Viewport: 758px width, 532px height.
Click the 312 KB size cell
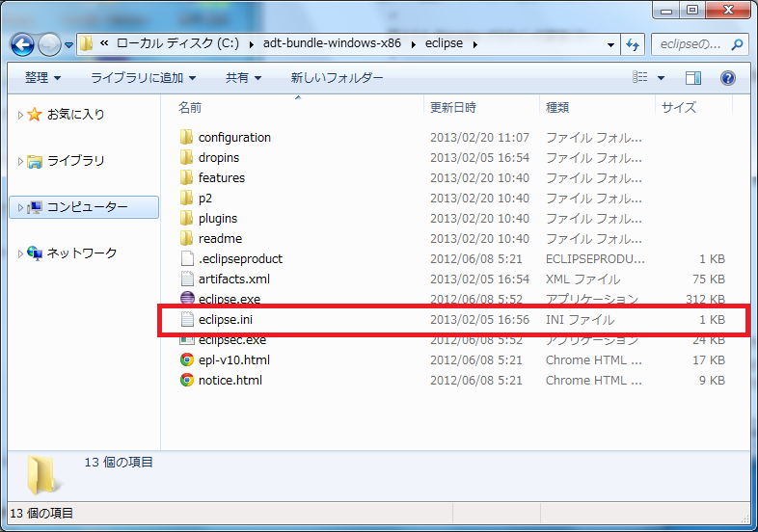pyautogui.click(x=705, y=299)
